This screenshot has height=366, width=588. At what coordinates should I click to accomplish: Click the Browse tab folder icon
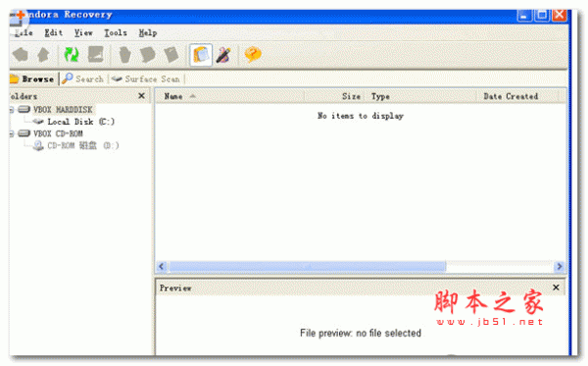(x=14, y=78)
